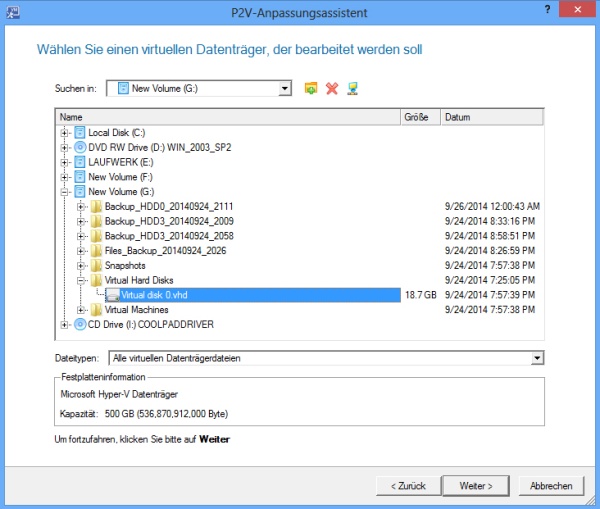Collapse the New Volume (G:) node
The image size is (600, 509).
coord(64,192)
